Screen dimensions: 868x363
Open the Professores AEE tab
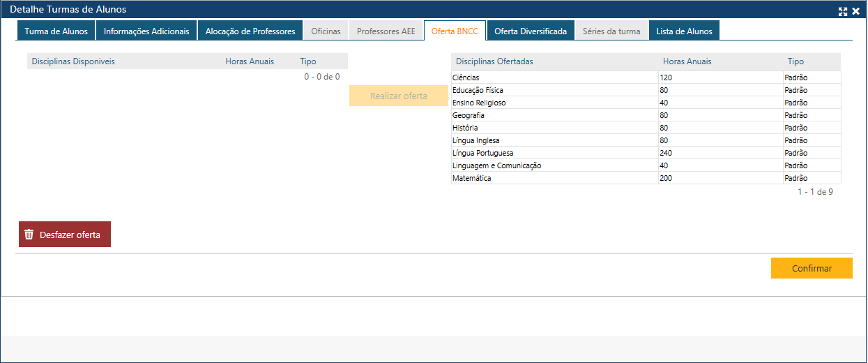tap(386, 31)
